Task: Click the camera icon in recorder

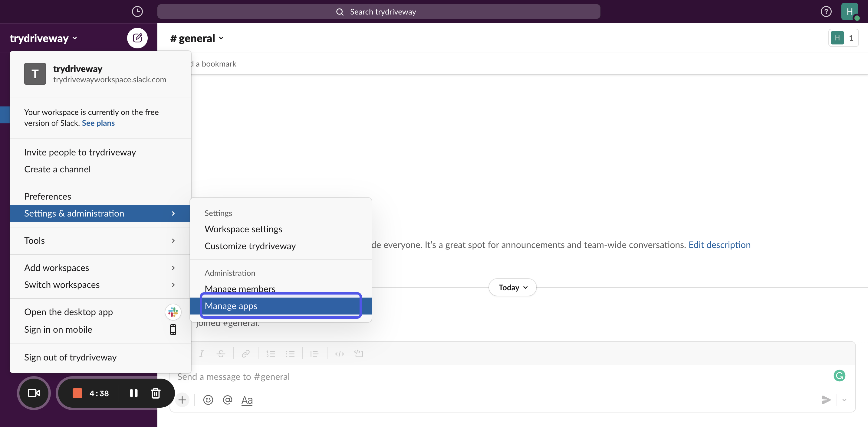Action: (34, 393)
